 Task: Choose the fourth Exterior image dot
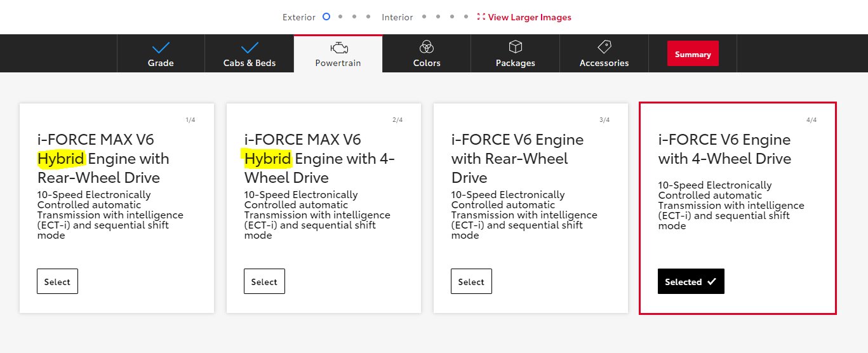370,17
